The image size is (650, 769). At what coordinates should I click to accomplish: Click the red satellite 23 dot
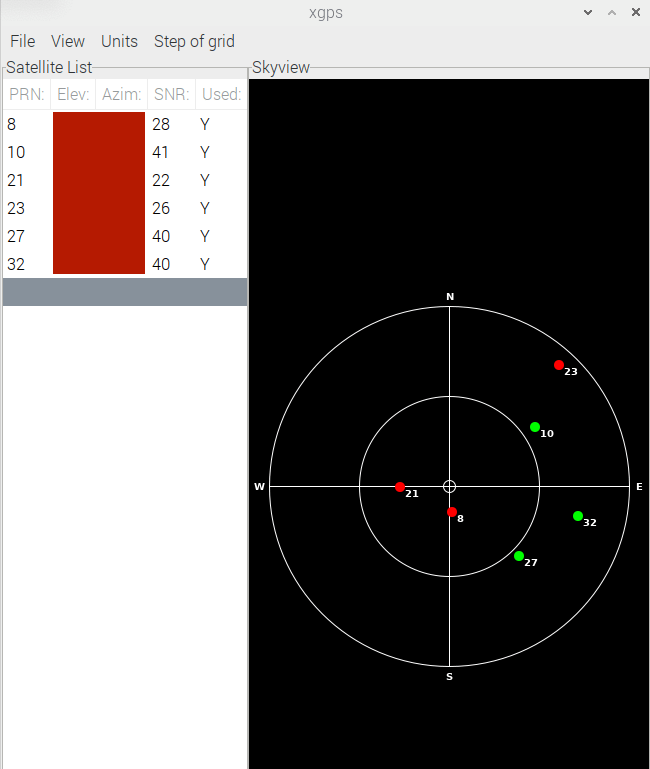pos(559,365)
